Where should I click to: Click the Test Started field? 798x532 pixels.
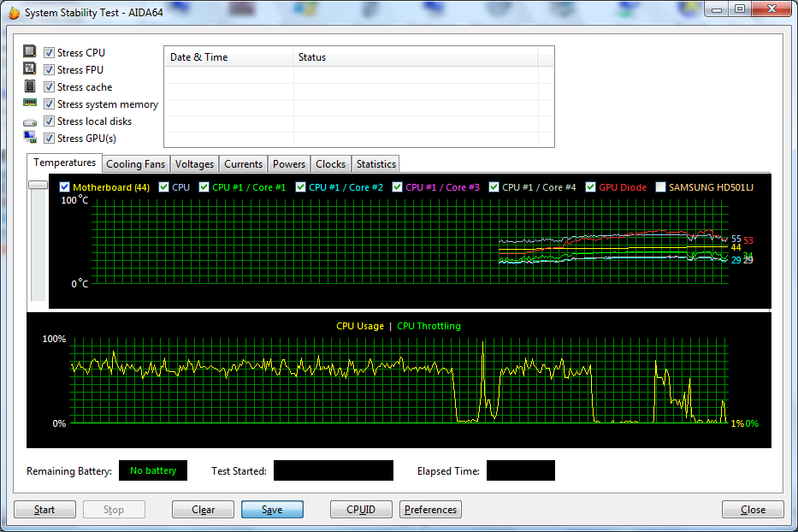334,470
